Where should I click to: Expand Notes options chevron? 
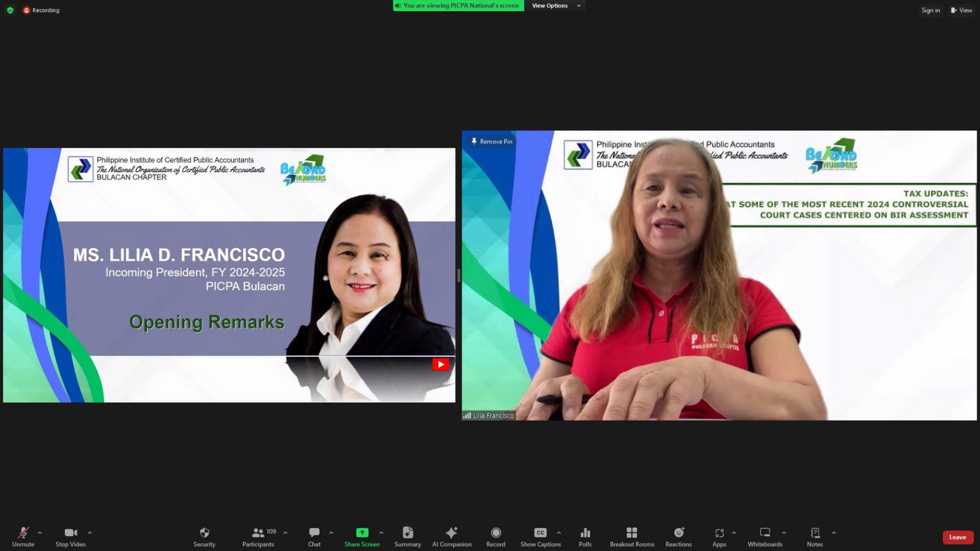point(834,533)
